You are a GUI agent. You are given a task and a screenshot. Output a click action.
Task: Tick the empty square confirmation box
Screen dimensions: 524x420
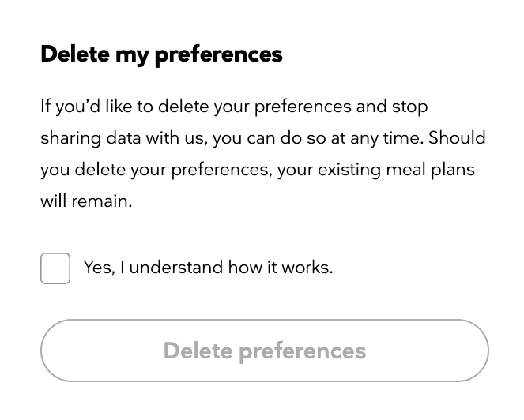click(55, 268)
